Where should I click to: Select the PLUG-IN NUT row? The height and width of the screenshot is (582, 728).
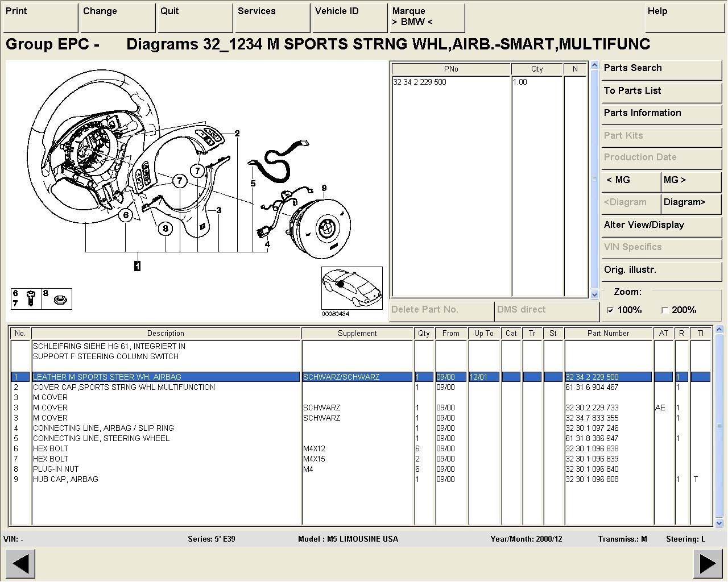(x=361, y=469)
